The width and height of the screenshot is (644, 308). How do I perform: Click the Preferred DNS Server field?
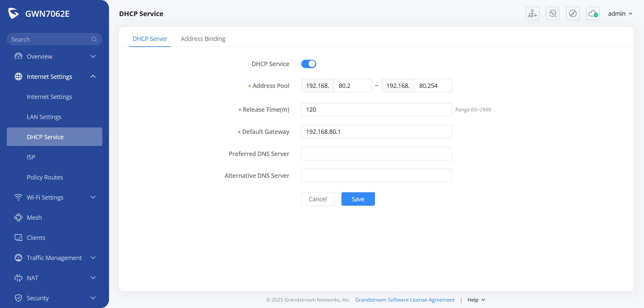(x=376, y=154)
